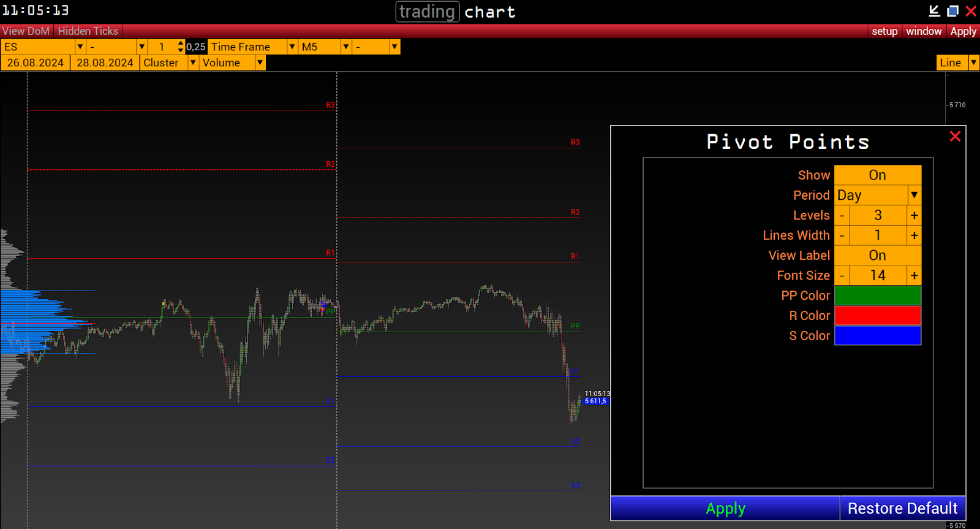The height and width of the screenshot is (529, 980).
Task: Click the green Apply button in dialog
Action: [x=725, y=509]
